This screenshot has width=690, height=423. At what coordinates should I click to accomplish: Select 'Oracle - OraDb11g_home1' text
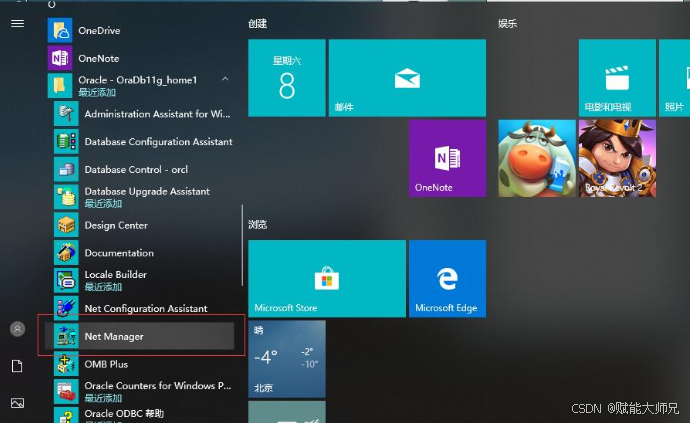(137, 80)
